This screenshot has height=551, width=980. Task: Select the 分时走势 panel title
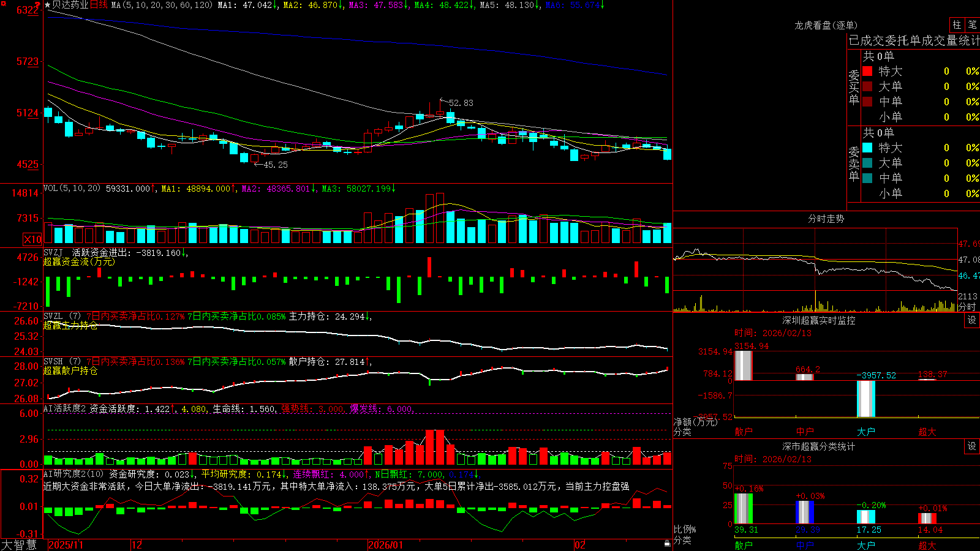(826, 219)
